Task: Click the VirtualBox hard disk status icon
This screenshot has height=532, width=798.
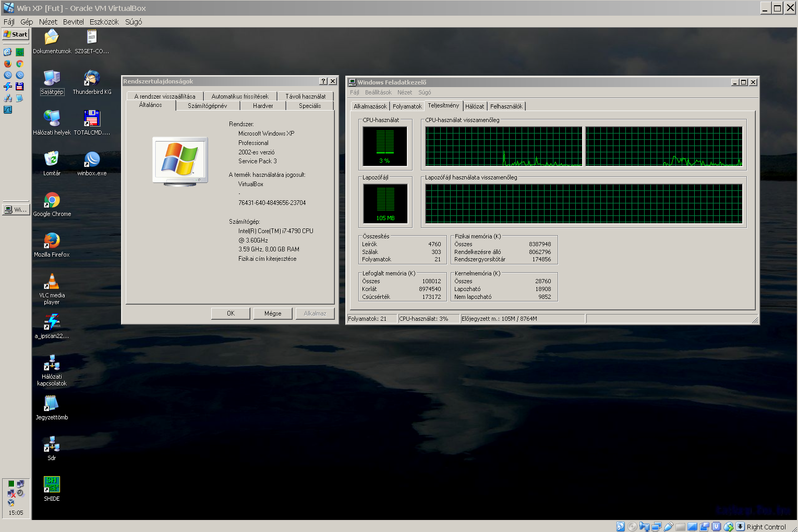Action: tap(620, 527)
